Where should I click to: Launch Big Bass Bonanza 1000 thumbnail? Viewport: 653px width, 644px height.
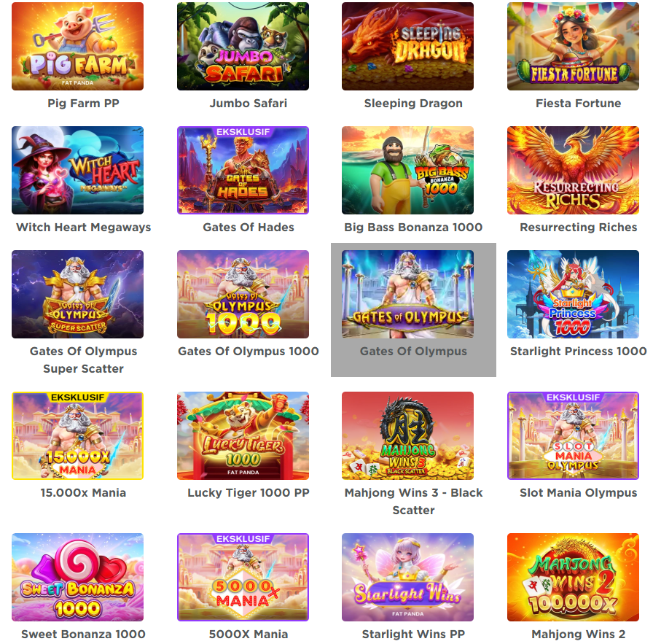point(407,170)
